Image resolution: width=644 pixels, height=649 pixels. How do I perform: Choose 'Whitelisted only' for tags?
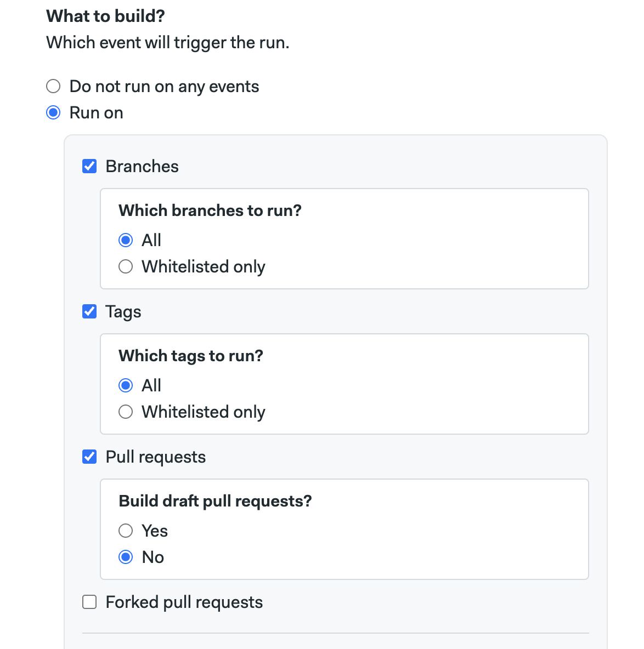pyautogui.click(x=126, y=412)
